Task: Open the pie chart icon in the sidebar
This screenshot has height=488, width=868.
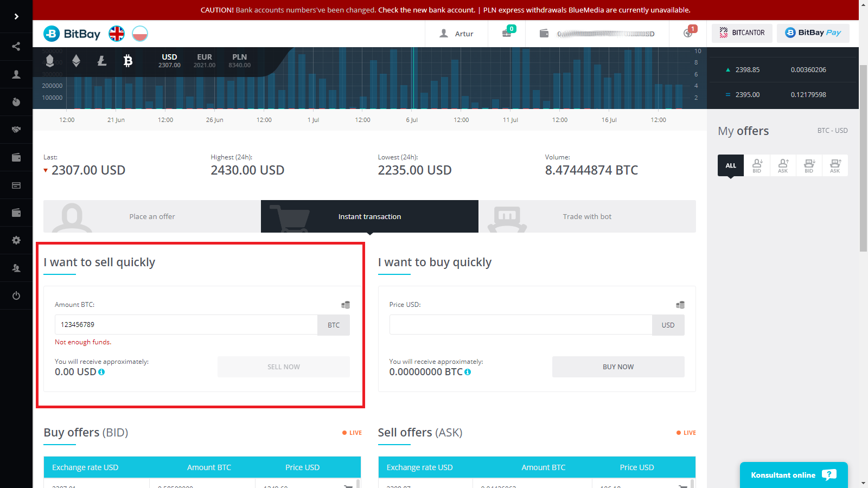Action: (16, 102)
